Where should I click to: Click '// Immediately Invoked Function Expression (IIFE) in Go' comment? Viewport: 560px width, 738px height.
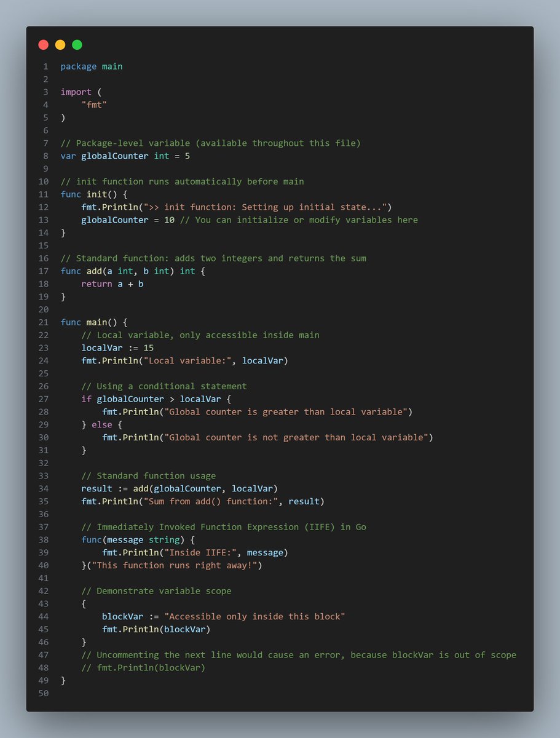(x=224, y=527)
